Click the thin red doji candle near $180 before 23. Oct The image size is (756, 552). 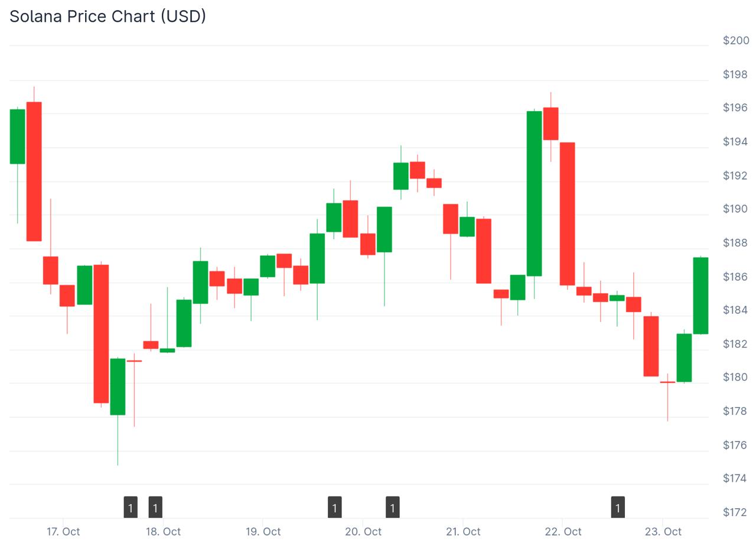[667, 382]
